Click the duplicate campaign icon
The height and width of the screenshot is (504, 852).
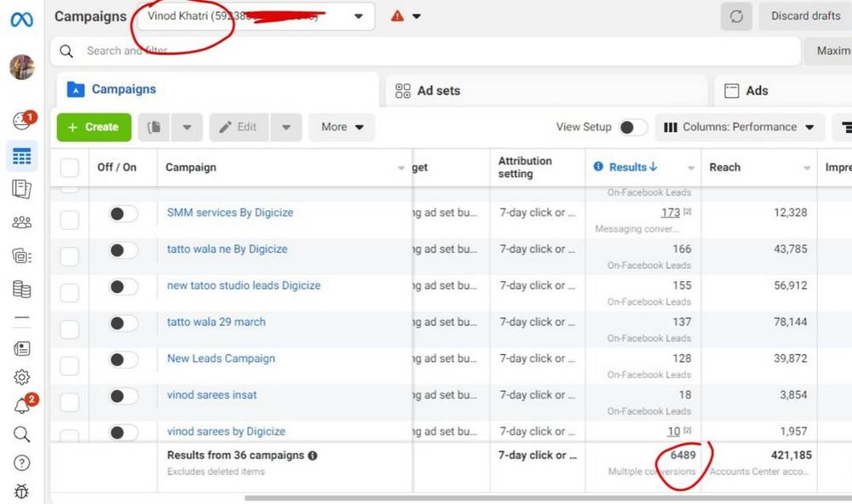pos(154,128)
